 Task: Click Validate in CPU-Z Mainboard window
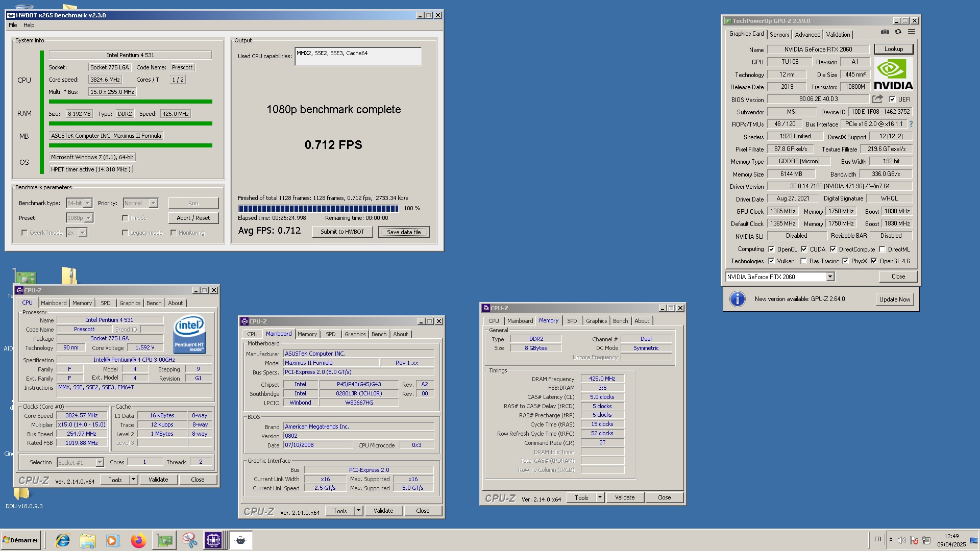383,511
